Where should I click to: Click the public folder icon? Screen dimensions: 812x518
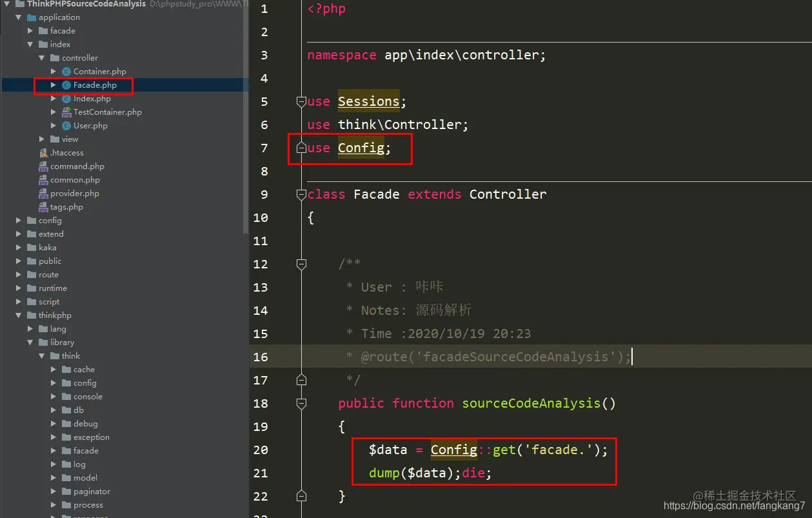coord(32,261)
